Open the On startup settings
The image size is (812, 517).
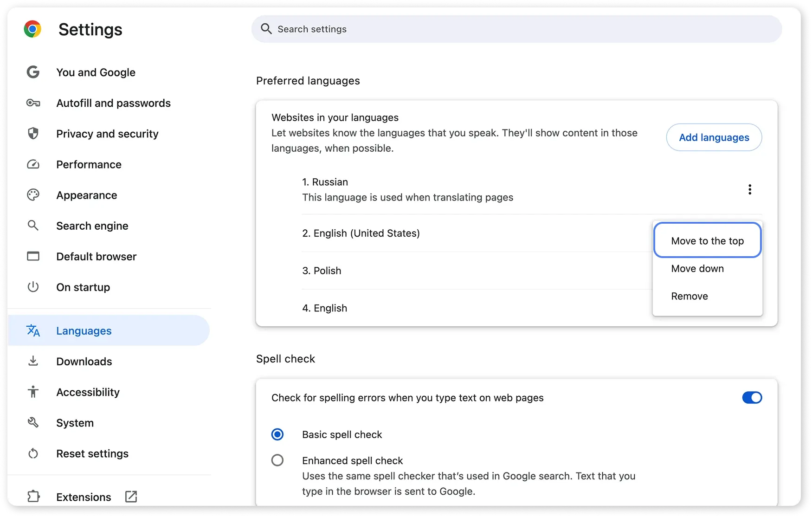coord(83,287)
